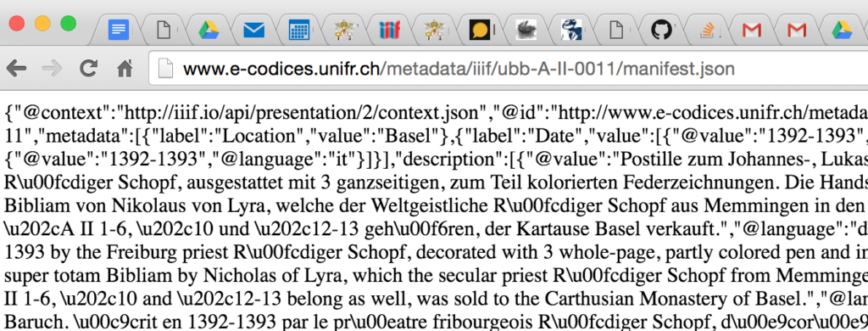Open the Stack Overflow tab
Image resolution: width=868 pixels, height=331 pixels.
[706, 30]
